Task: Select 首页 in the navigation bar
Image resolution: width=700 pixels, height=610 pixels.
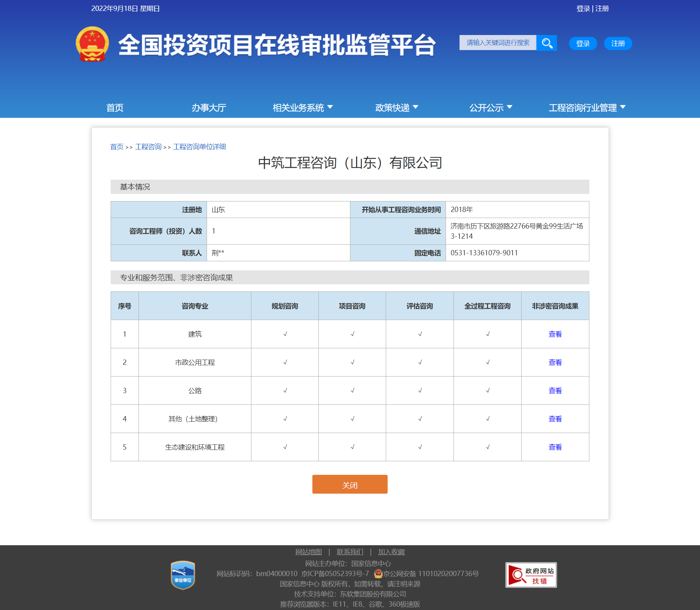Action: coord(115,108)
